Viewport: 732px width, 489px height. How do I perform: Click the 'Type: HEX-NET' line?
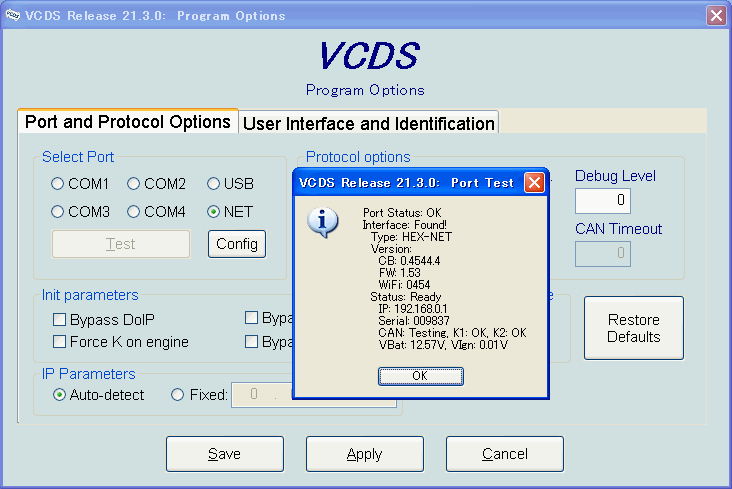point(411,237)
